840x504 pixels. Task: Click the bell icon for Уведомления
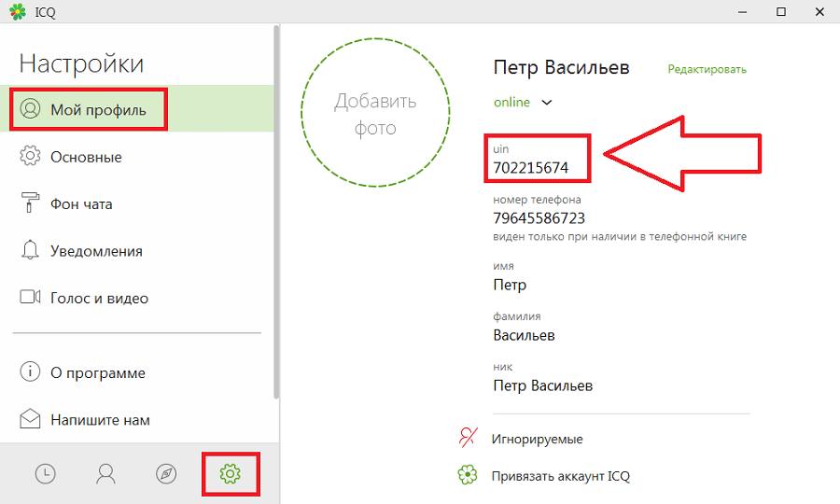(x=30, y=249)
